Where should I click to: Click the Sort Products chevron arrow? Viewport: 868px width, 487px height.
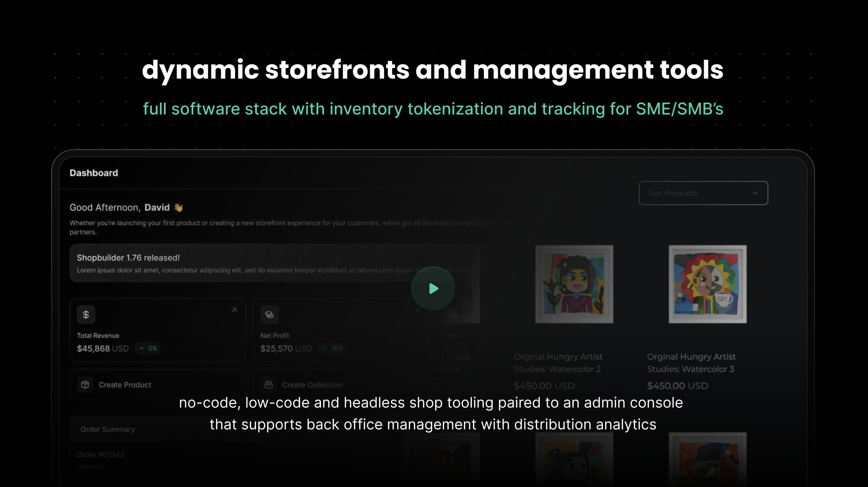755,193
